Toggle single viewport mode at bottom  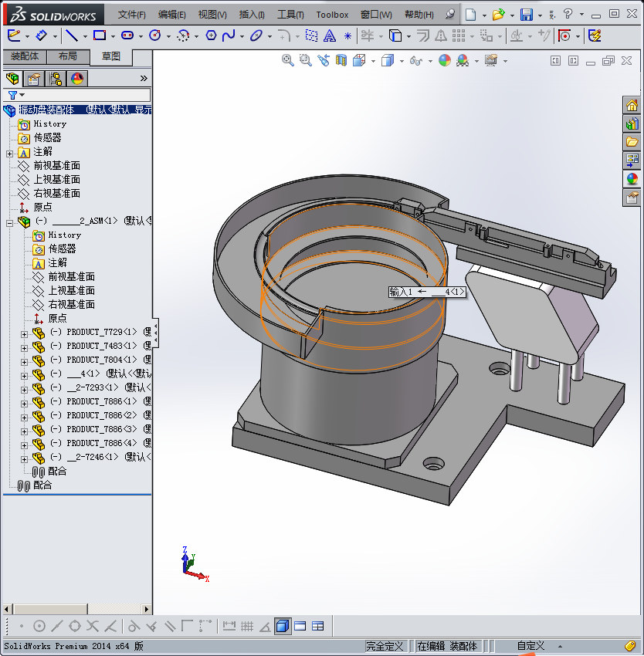283,626
